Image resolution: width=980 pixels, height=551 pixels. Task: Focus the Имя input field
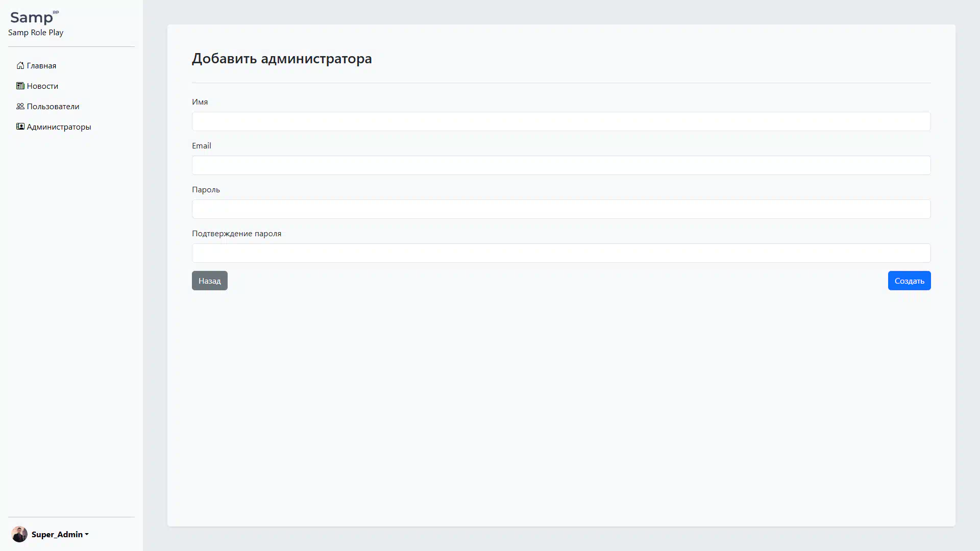[561, 121]
